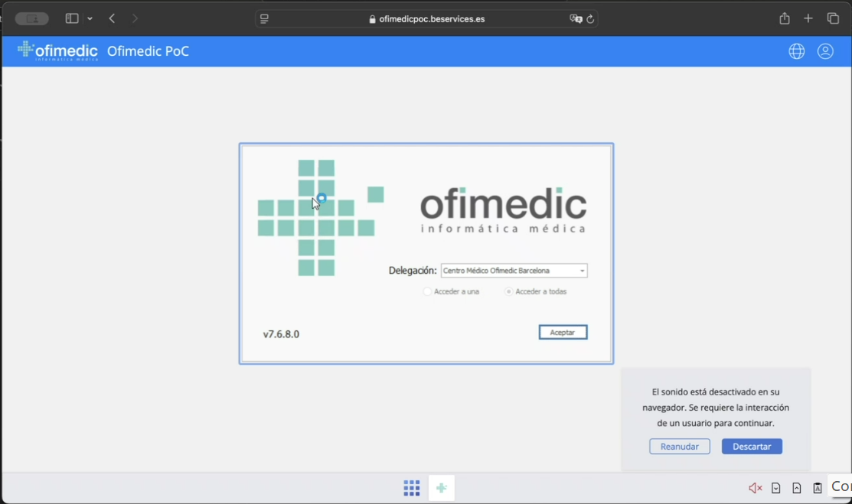Open Safari's tab overview
The height and width of the screenshot is (504, 852).
[833, 19]
